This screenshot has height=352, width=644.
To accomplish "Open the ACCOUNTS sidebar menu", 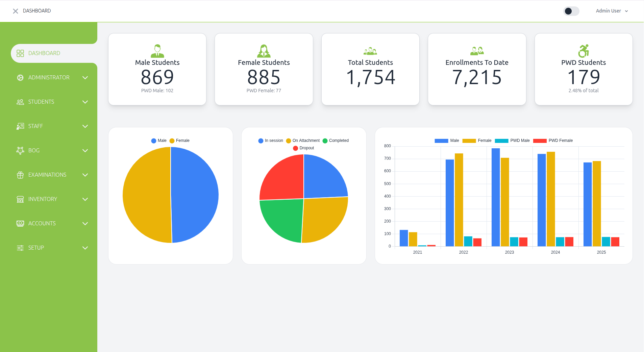I will point(53,224).
